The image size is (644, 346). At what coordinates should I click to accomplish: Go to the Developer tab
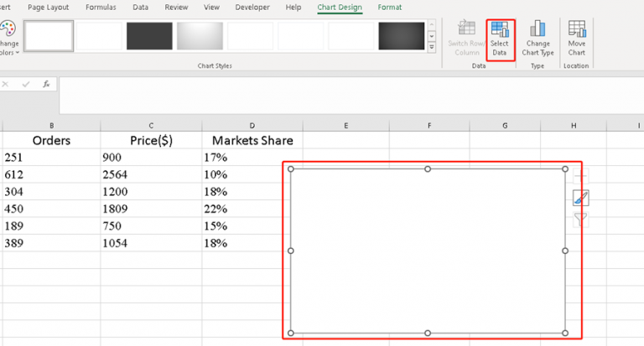click(x=251, y=8)
